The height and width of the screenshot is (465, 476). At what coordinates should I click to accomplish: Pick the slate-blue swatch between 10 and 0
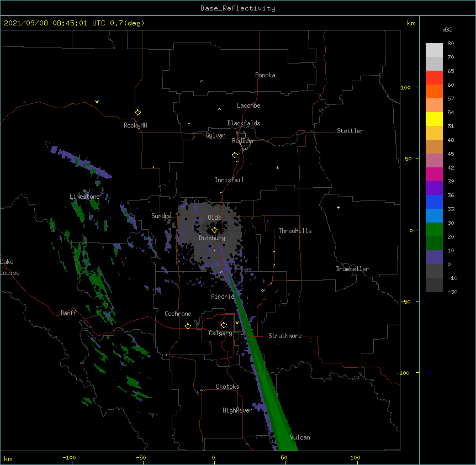click(434, 257)
